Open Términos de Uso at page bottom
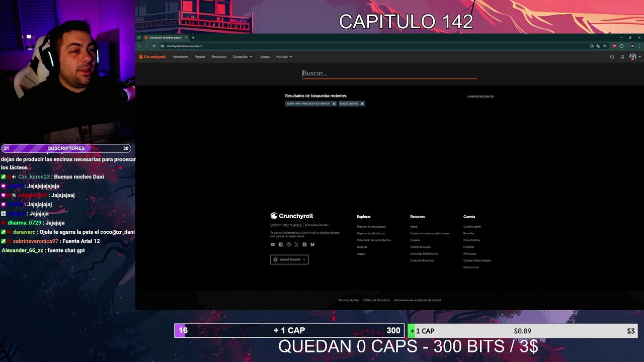 tap(348, 300)
